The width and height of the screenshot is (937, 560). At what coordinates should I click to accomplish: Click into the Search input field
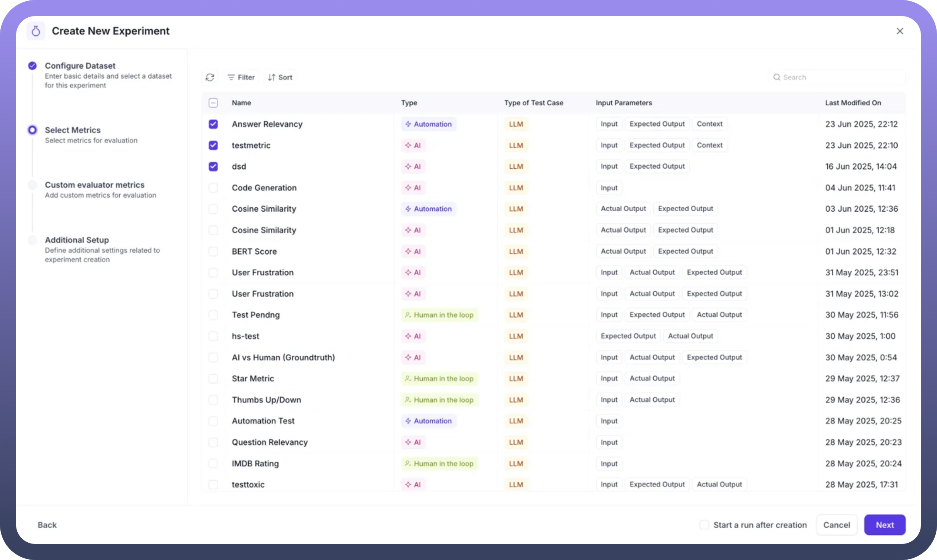click(x=840, y=77)
